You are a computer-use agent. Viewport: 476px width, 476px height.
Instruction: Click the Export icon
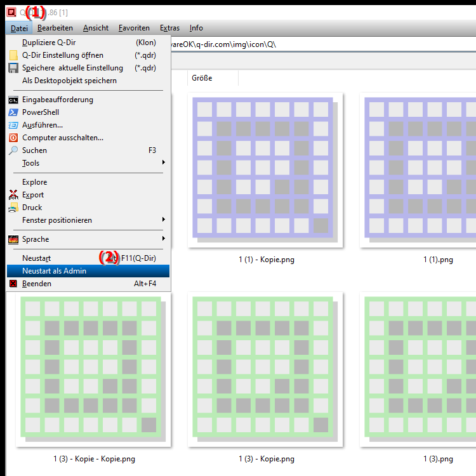point(13,195)
